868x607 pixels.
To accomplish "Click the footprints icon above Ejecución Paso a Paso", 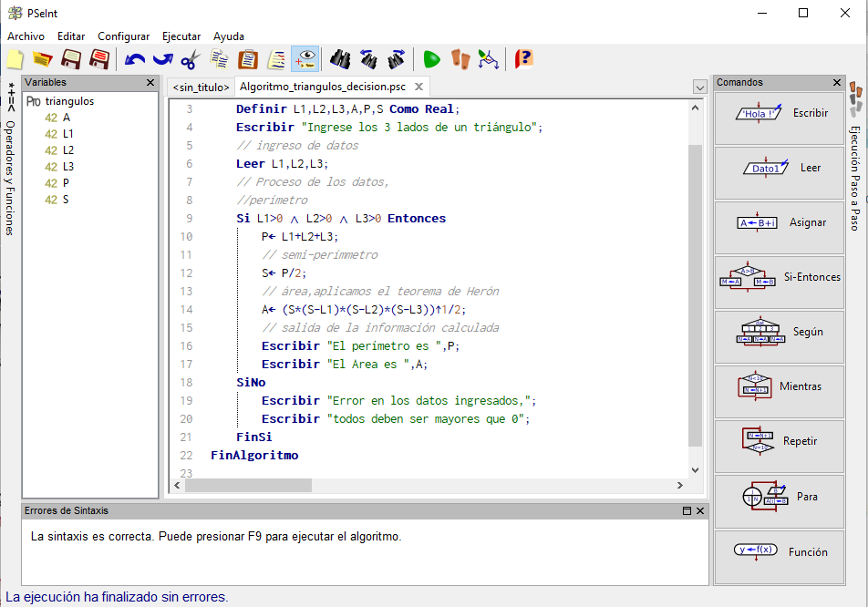I will point(855,98).
